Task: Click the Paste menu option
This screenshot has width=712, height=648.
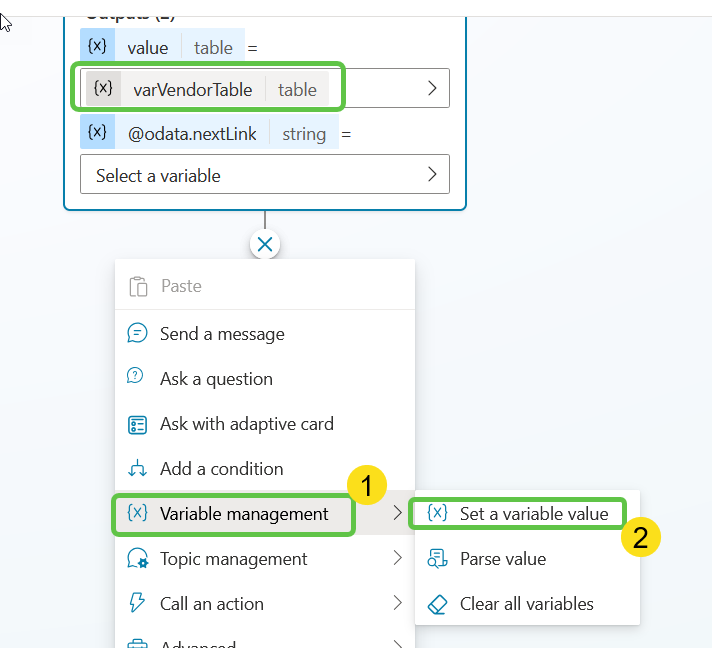Action: [x=181, y=286]
